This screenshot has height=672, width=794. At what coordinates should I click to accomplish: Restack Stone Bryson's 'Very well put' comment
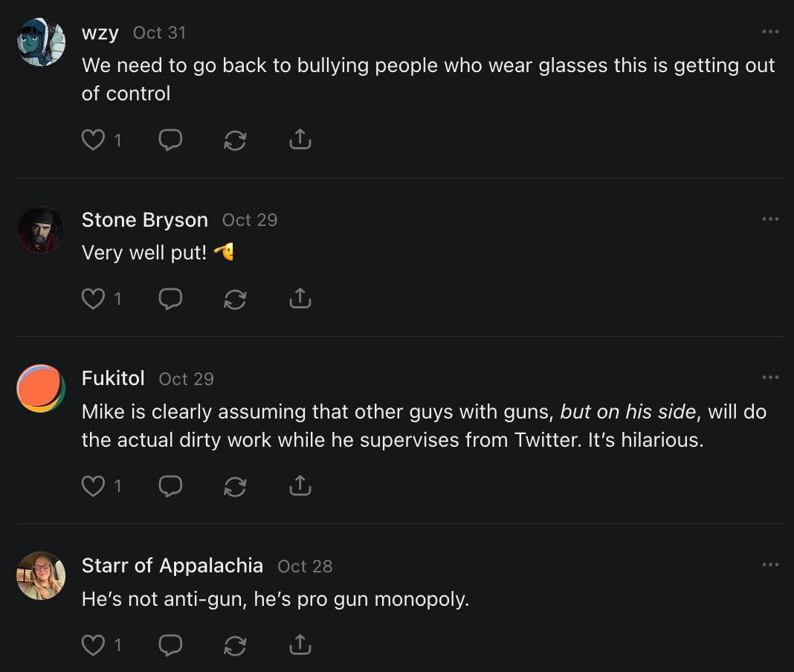click(235, 299)
